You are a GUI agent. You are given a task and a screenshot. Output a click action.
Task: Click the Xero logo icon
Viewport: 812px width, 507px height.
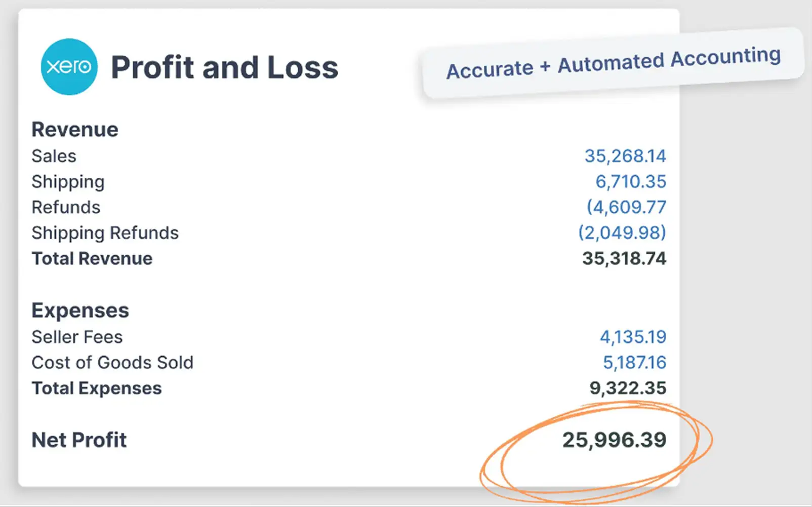69,67
